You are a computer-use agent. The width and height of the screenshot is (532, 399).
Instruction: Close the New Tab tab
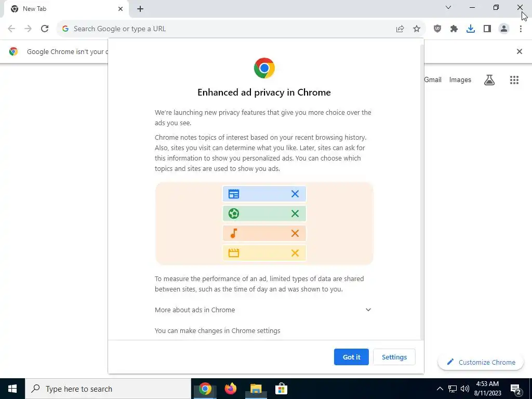pyautogui.click(x=121, y=9)
